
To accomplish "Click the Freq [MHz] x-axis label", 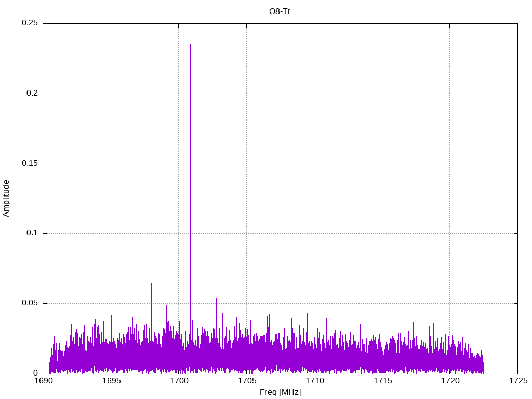I will point(280,392).
